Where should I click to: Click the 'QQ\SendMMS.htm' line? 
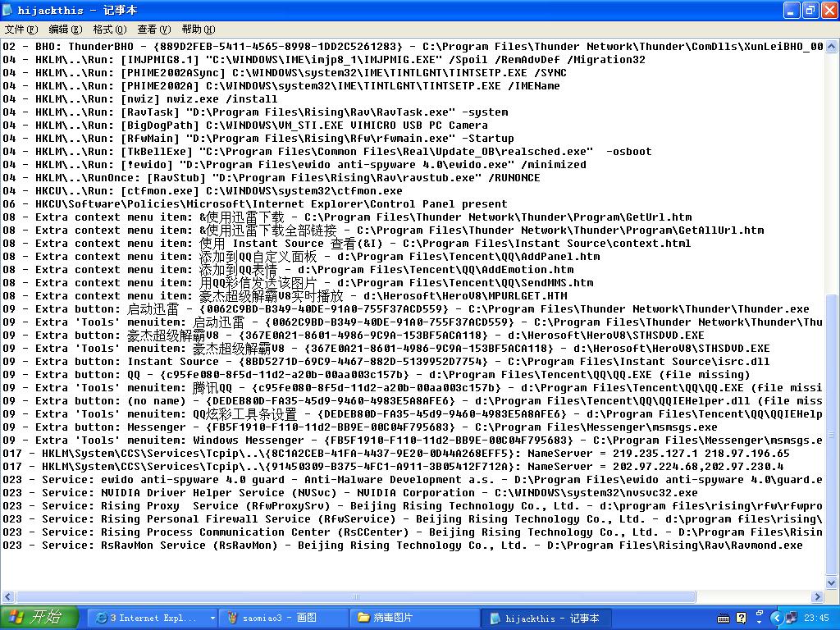tap(298, 283)
